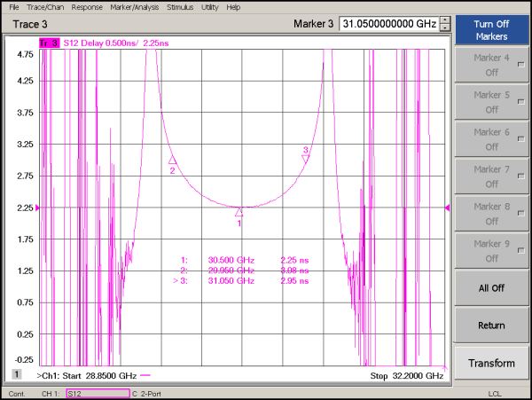Enable Marker 6 softkey
The width and height of the screenshot is (532, 400).
[491, 138]
